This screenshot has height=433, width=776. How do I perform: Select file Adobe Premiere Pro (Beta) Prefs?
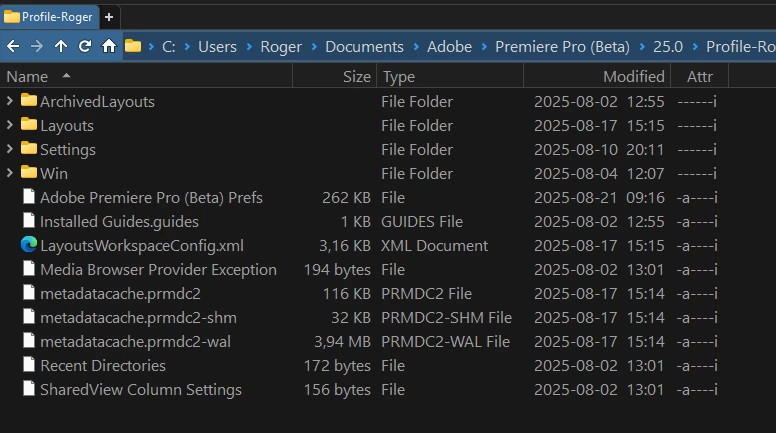[x=151, y=197]
